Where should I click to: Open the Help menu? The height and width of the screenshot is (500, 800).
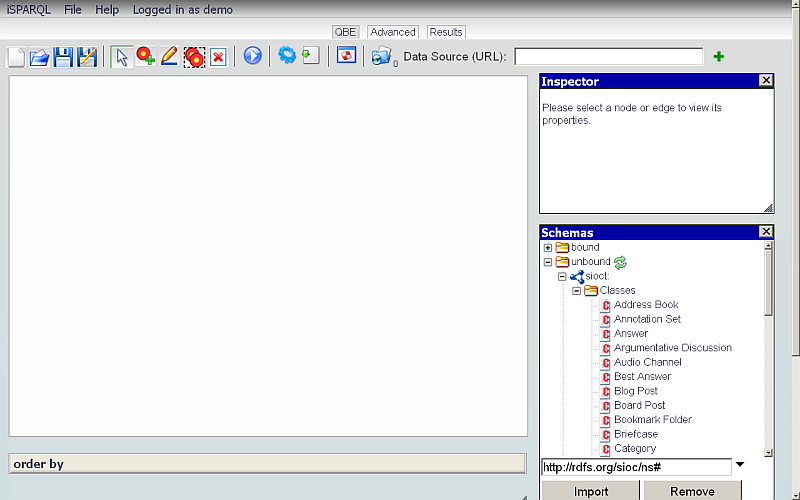pos(107,10)
